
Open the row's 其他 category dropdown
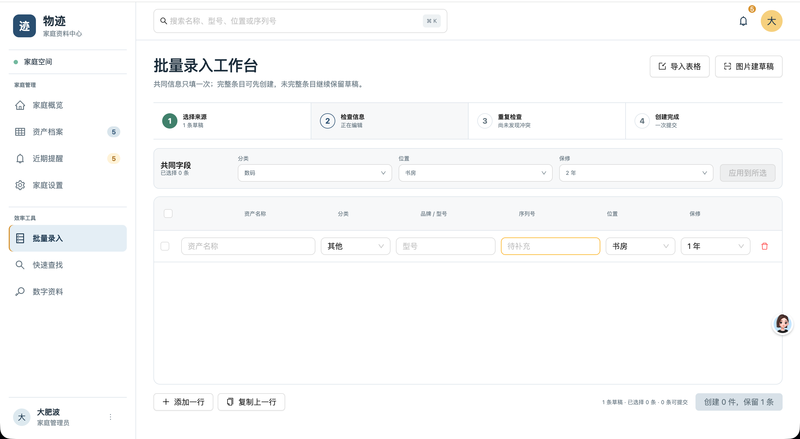[x=355, y=246]
